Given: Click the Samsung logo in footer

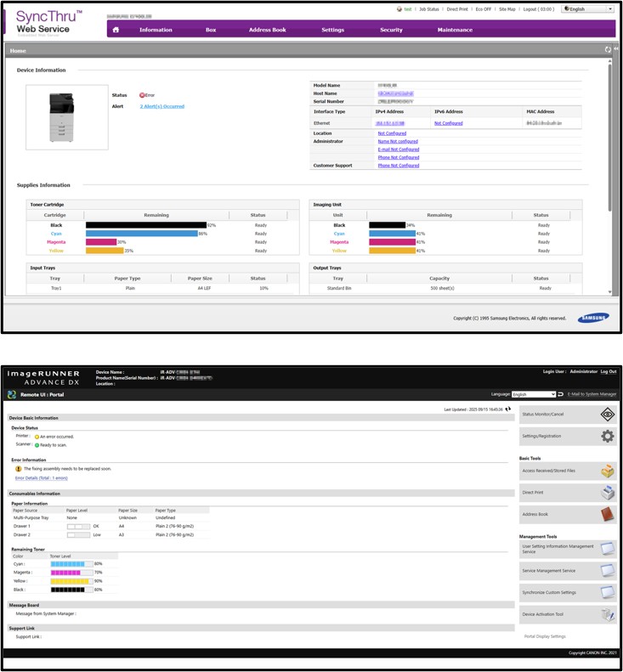Looking at the screenshot, I should tap(593, 318).
